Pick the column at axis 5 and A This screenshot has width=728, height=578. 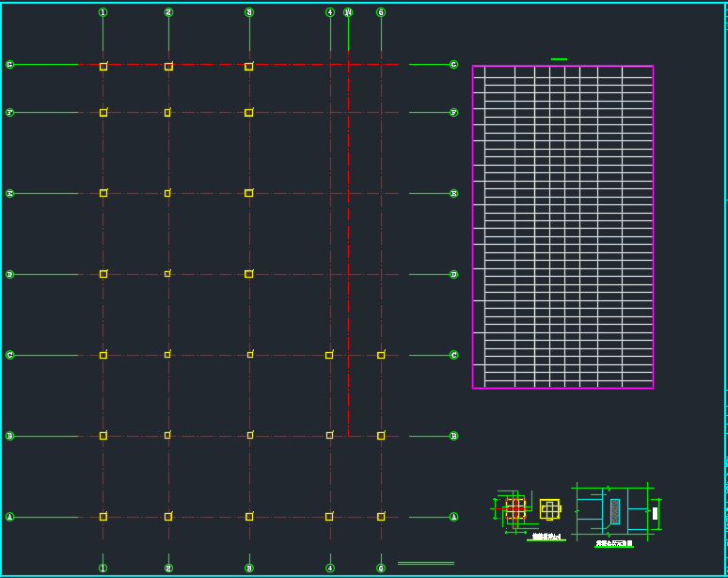[x=381, y=516]
